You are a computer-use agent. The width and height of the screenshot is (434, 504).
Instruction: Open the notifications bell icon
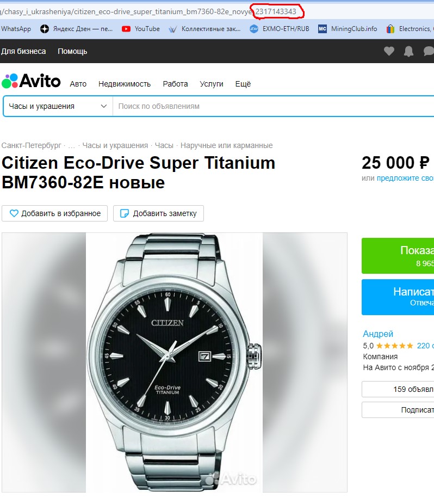click(408, 51)
